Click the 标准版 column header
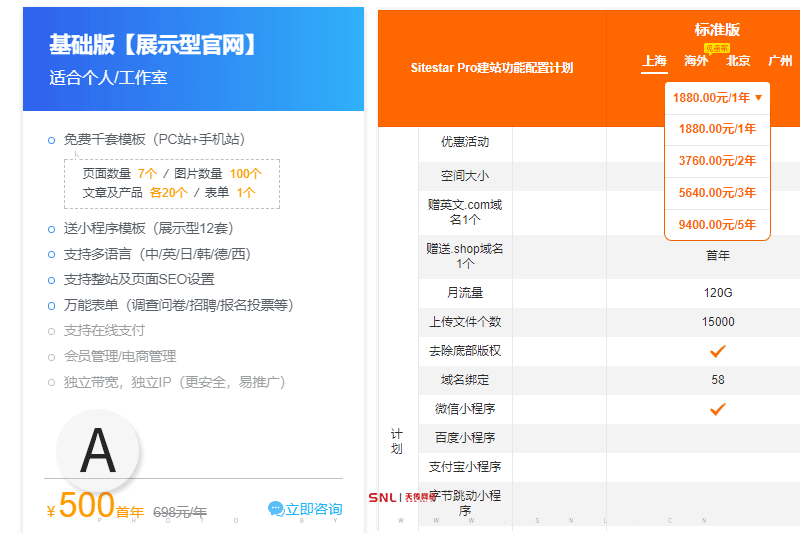Screen dimensions: 800x533 click(x=717, y=30)
